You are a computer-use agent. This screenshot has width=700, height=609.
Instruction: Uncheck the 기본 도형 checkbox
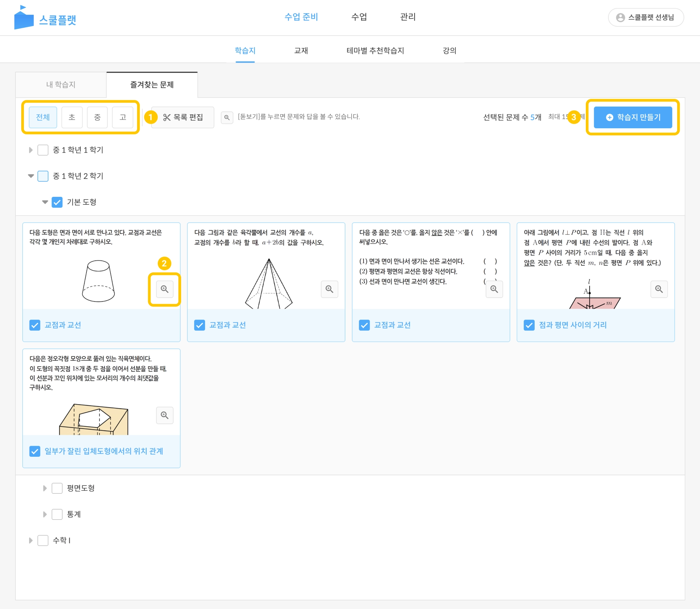coord(57,202)
